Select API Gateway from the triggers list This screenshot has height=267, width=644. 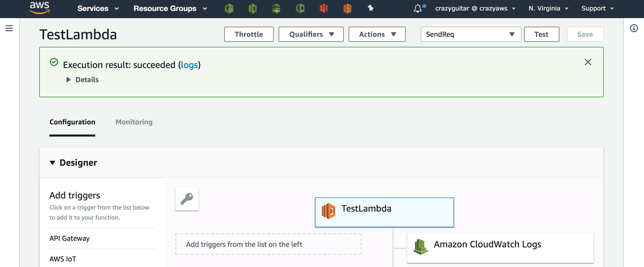tap(70, 238)
